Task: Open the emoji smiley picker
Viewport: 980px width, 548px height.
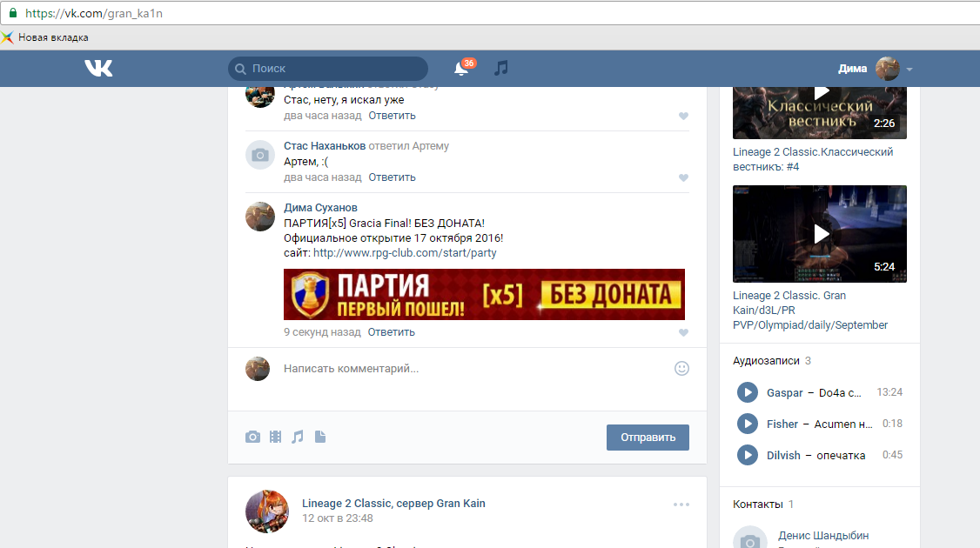Action: pyautogui.click(x=681, y=369)
